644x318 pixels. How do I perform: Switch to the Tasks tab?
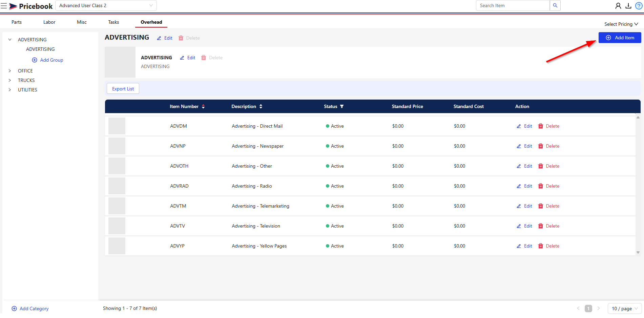tap(113, 22)
